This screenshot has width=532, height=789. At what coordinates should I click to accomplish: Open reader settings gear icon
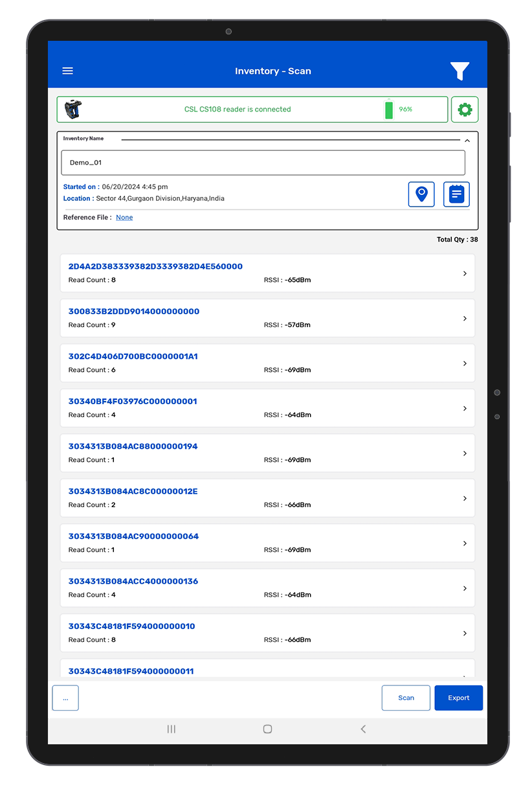point(465,109)
